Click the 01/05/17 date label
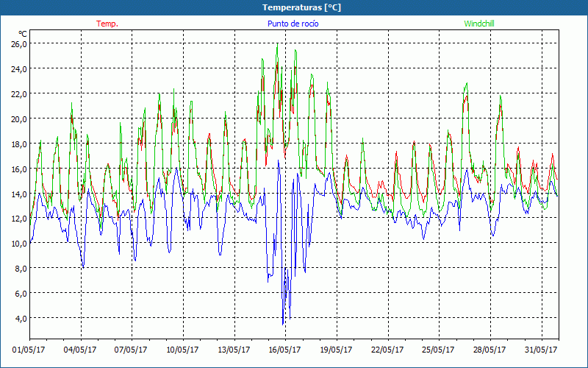 tap(29, 350)
